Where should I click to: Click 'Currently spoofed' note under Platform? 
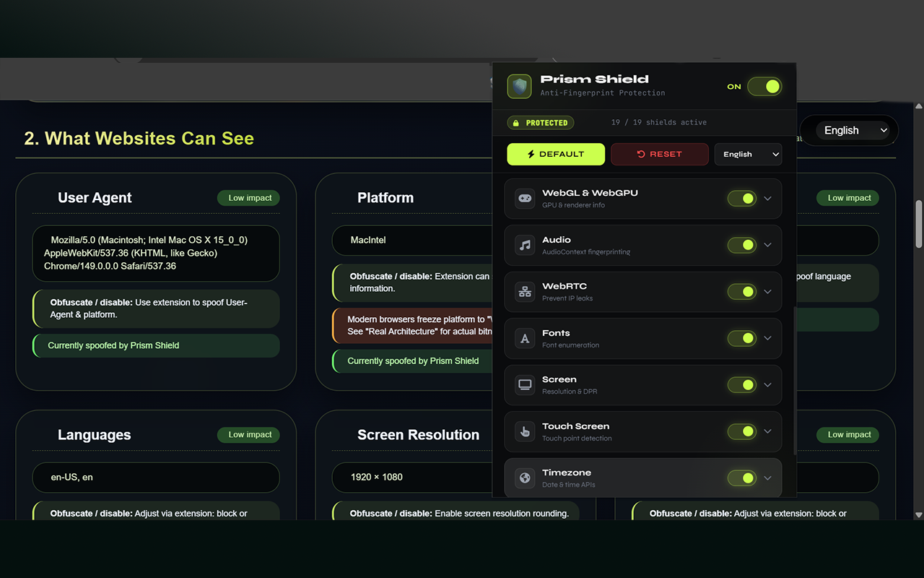click(x=413, y=361)
